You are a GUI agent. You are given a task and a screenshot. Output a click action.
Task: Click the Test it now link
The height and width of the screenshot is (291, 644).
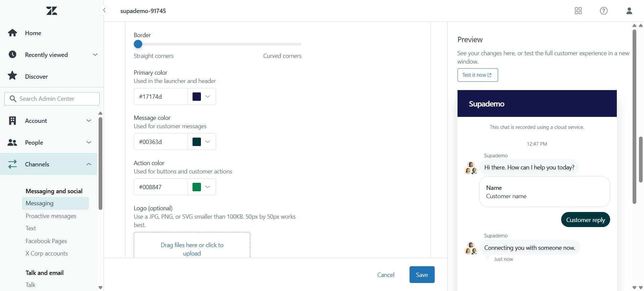[477, 75]
